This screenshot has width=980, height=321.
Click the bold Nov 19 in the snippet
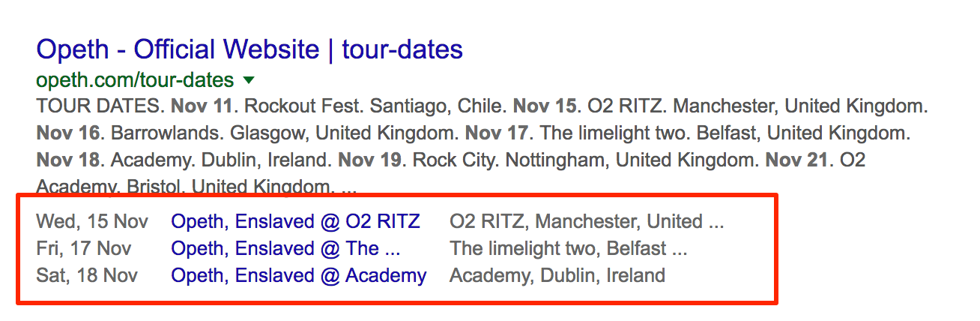click(x=370, y=161)
